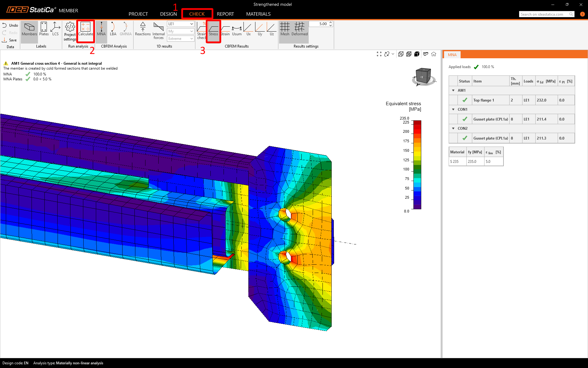Open the REPORT tab
Image resolution: width=588 pixels, height=368 pixels.
pos(225,14)
